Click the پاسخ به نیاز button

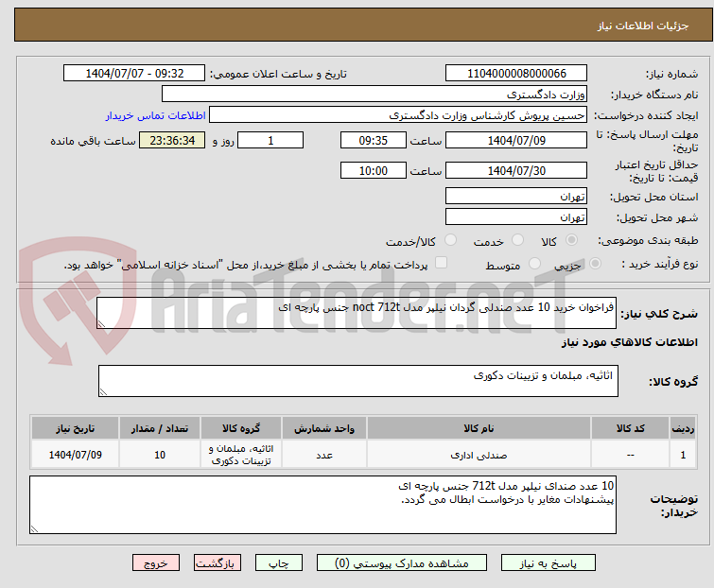click(x=549, y=563)
